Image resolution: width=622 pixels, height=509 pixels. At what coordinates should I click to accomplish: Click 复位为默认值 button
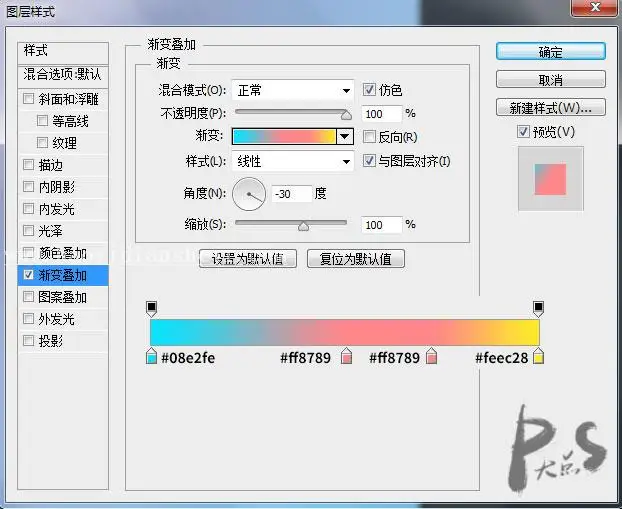tap(356, 259)
